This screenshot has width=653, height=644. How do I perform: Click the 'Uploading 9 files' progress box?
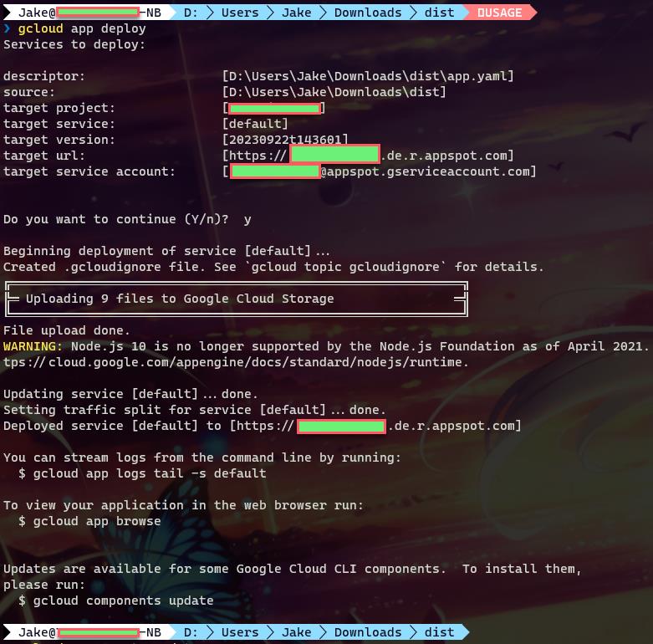[x=235, y=299]
